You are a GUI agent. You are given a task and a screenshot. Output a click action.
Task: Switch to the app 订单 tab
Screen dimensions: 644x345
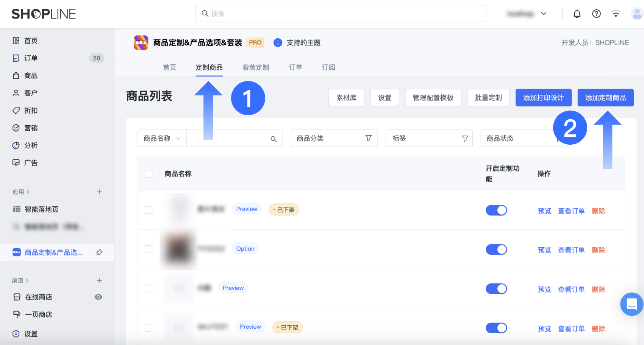295,67
